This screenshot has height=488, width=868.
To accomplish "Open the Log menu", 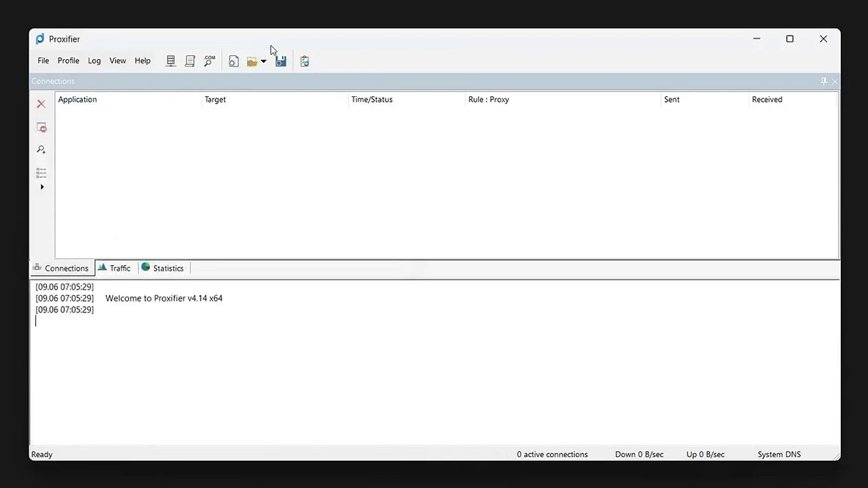I will tap(94, 61).
